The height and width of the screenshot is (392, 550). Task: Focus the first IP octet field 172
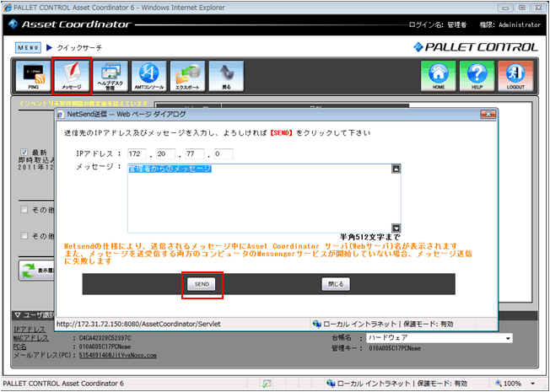pyautogui.click(x=137, y=154)
